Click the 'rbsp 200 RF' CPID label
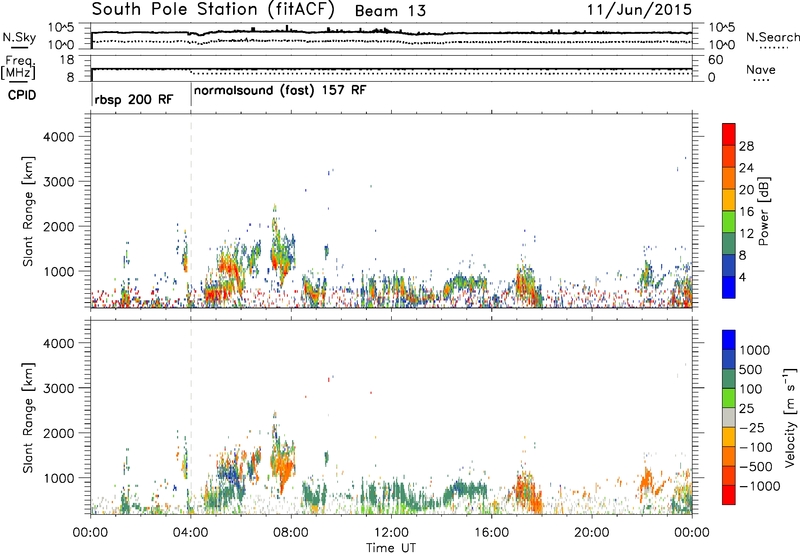The width and height of the screenshot is (800, 554). click(134, 99)
